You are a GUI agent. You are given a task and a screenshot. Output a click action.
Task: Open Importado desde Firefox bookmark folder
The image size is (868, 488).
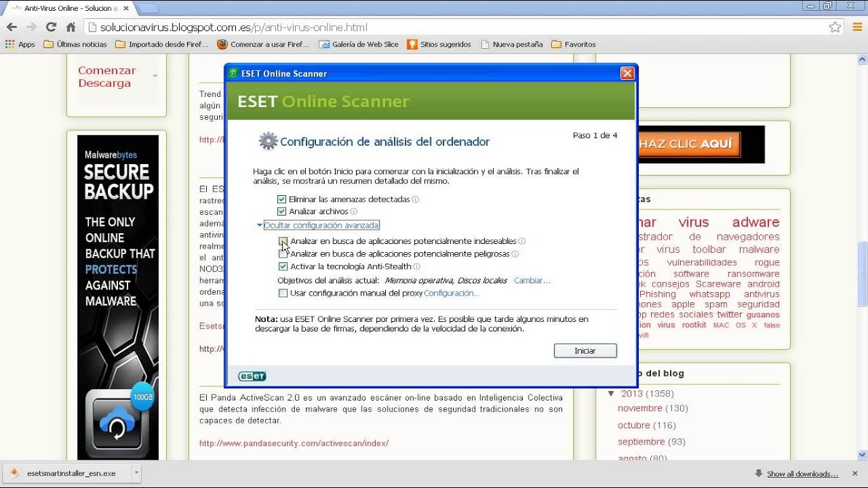pos(161,44)
